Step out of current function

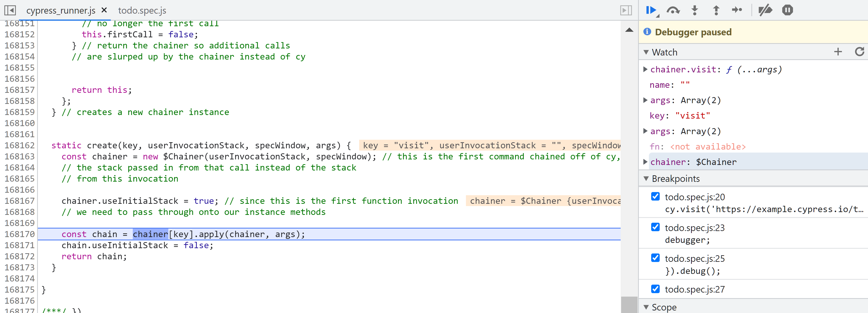[x=716, y=10]
